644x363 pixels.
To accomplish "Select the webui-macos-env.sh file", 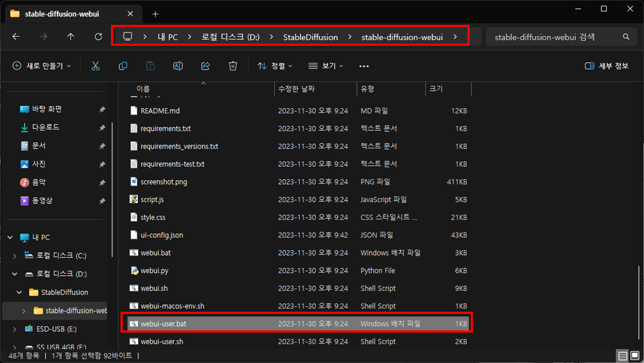I will click(298, 306).
